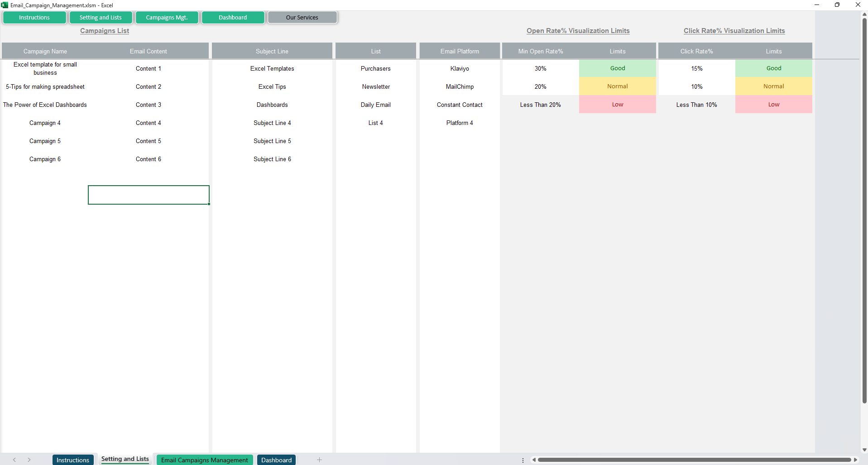Click the add new sheet plus icon

coord(319,460)
